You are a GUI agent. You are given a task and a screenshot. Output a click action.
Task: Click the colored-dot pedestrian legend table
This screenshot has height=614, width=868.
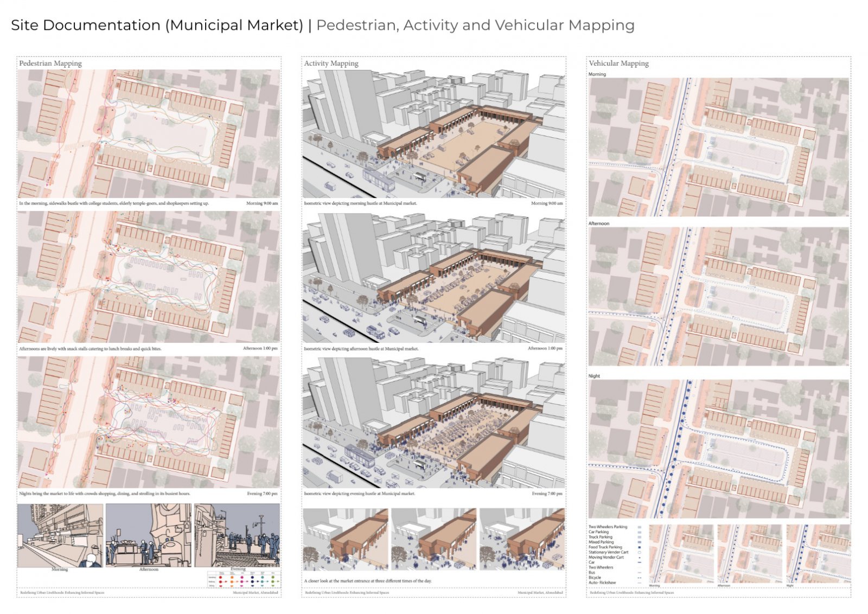point(244,579)
